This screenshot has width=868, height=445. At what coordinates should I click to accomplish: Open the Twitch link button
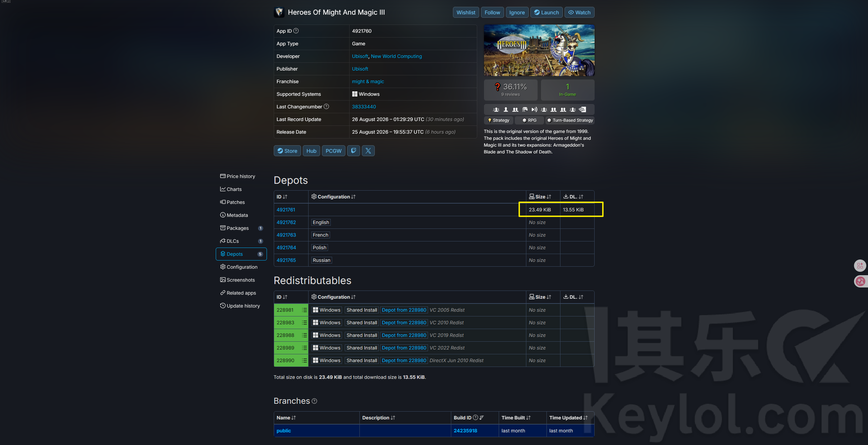point(354,151)
